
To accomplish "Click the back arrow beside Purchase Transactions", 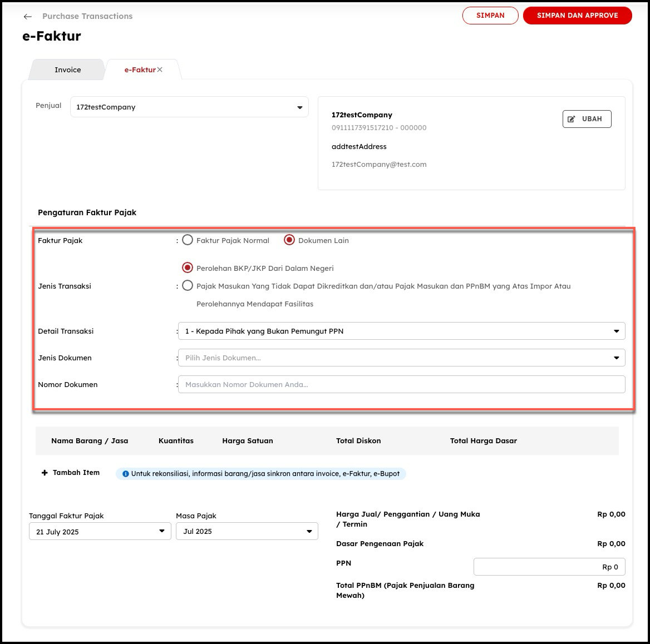I will (28, 17).
